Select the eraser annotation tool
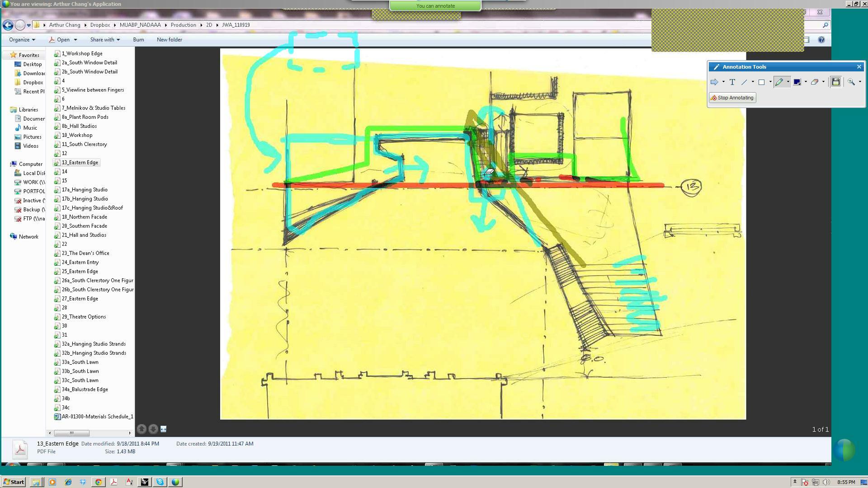 tap(814, 82)
